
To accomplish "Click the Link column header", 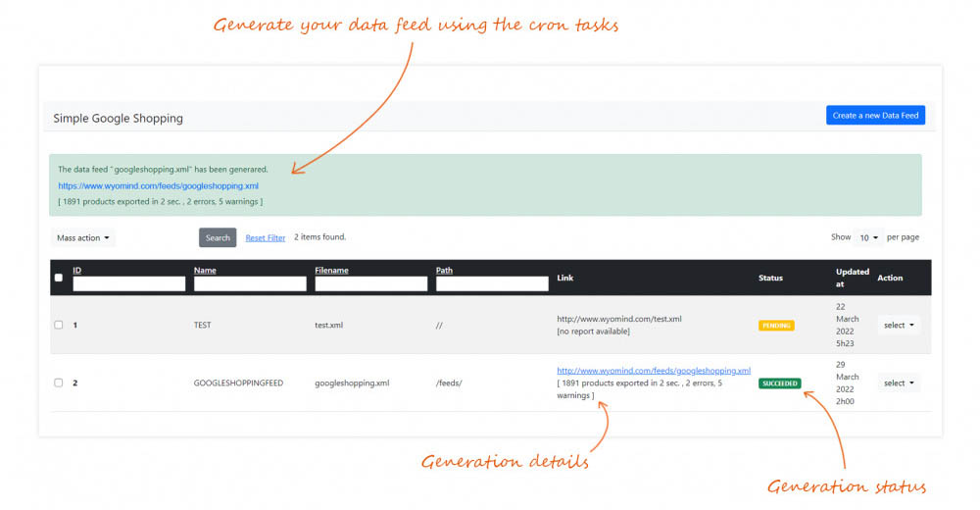I will point(565,278).
